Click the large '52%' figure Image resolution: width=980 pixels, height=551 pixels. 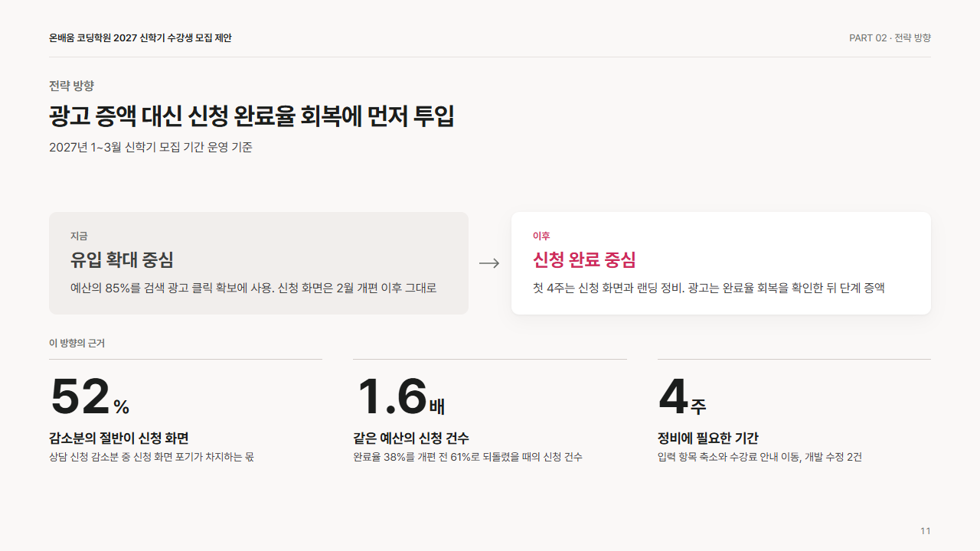click(x=90, y=396)
